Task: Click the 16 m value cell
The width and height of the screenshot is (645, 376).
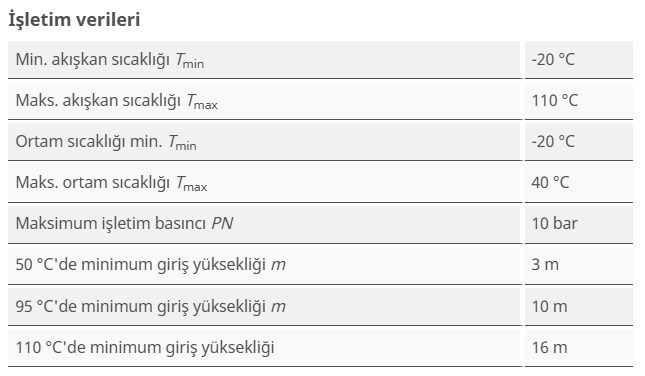Action: pyautogui.click(x=579, y=347)
